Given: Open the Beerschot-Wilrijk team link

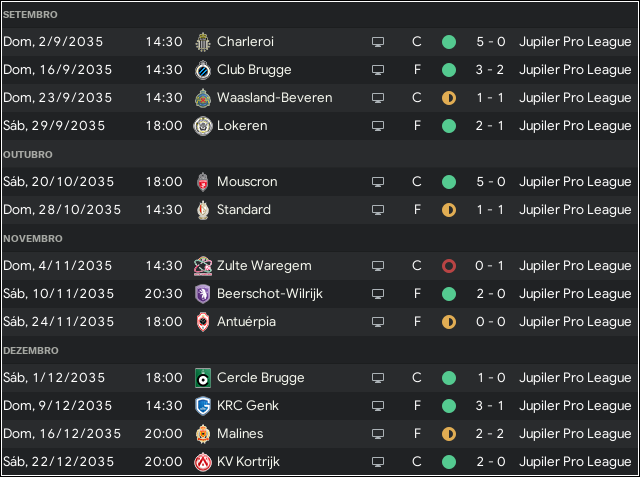Looking at the screenshot, I should coord(270,294).
